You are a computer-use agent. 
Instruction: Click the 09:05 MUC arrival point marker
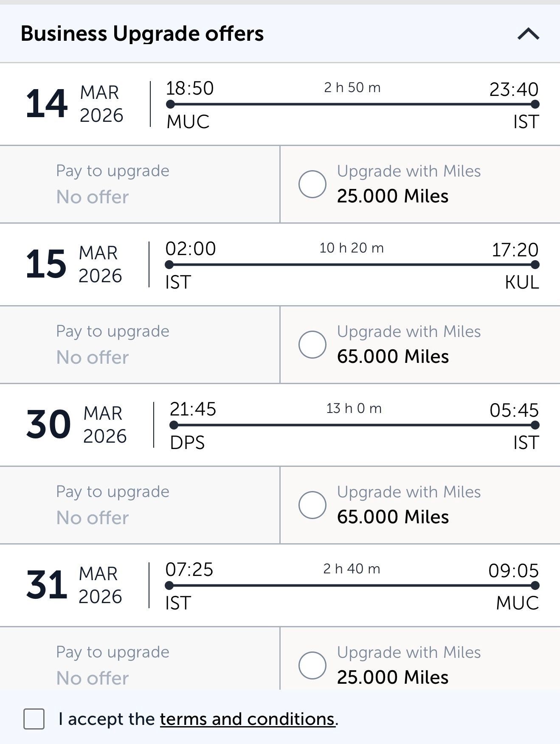535,585
